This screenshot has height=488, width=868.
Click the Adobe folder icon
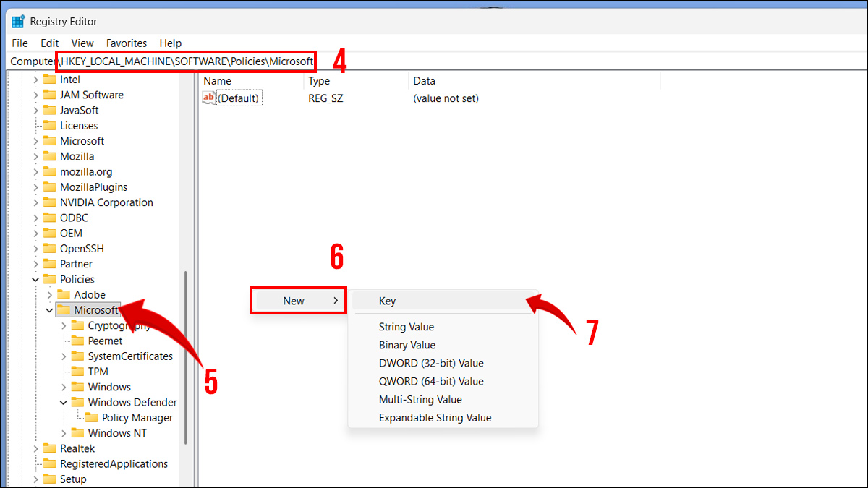[x=64, y=294]
